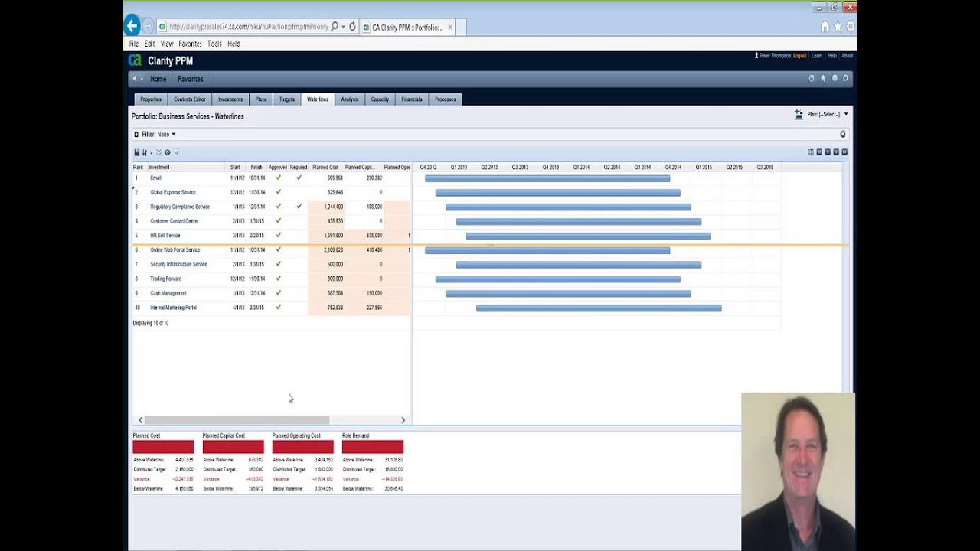Toggle Approved checkmark for Email row

[278, 178]
